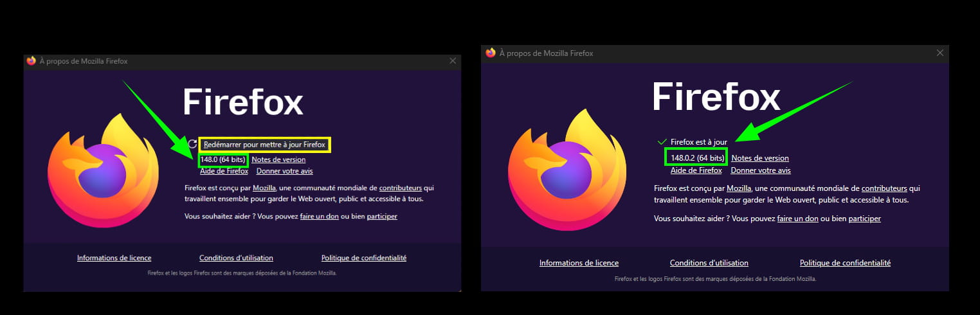Open Politique de confidentialité in left window
Image resolution: width=980 pixels, height=315 pixels.
[x=364, y=258]
